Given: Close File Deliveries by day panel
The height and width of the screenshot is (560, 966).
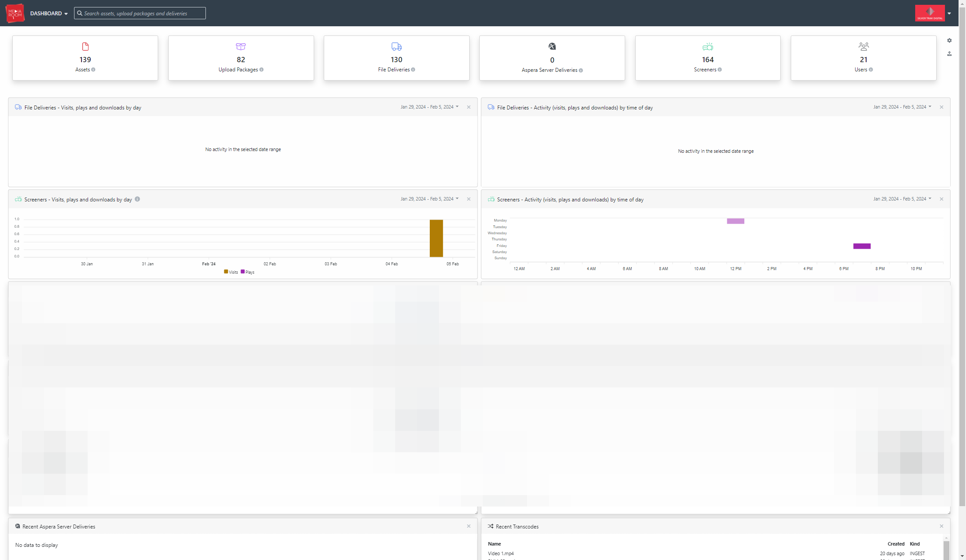Looking at the screenshot, I should click(469, 107).
